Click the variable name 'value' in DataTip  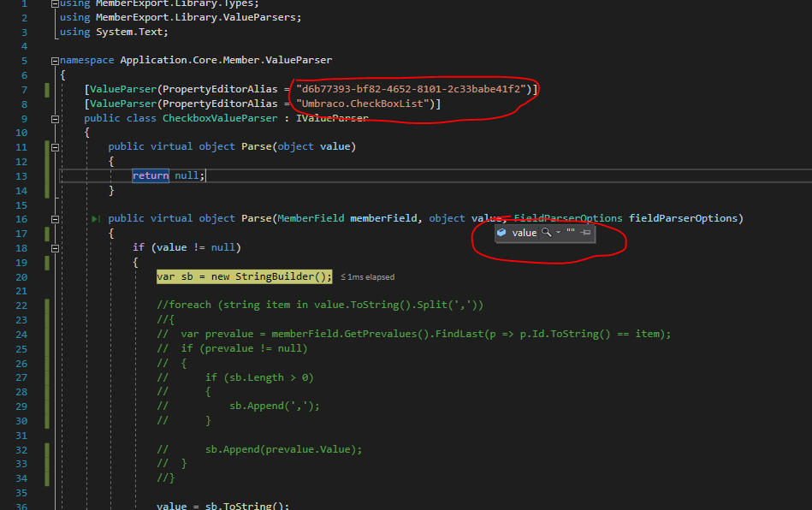[x=524, y=233]
